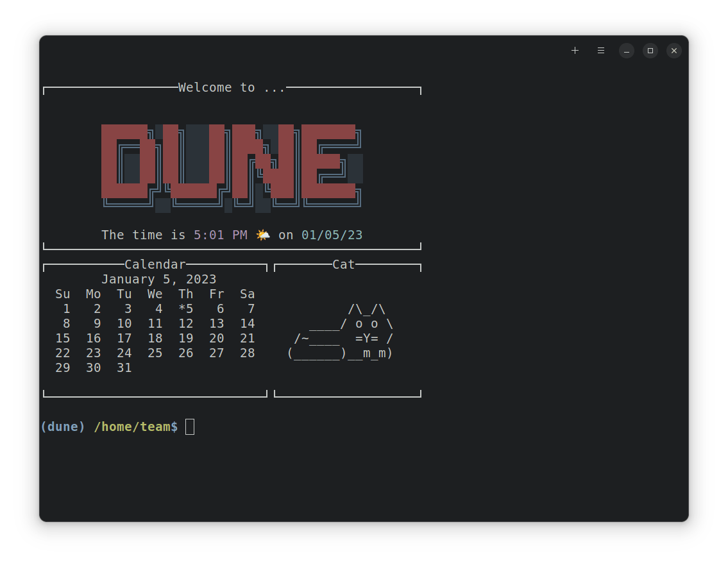Minimize the terminal window

click(627, 51)
